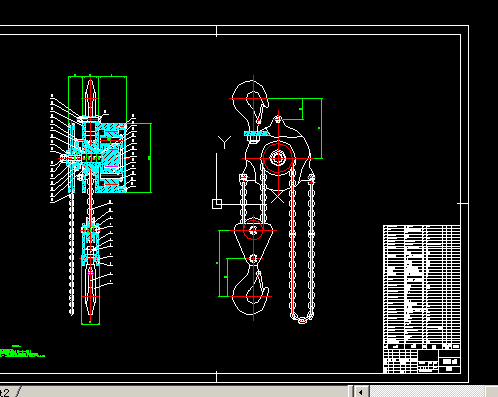Click the horizontal scrollbar left arrow

361,392
